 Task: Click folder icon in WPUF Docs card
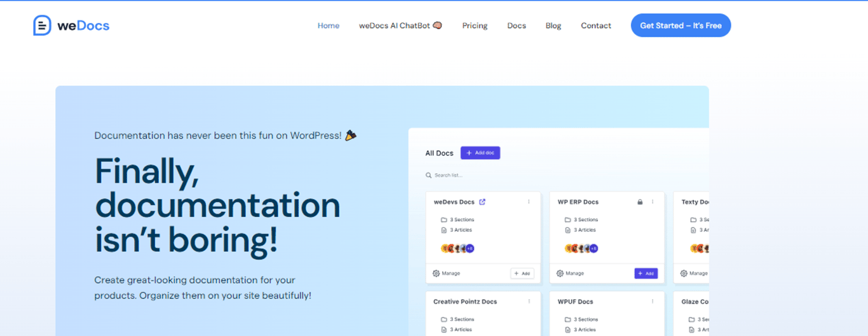coord(568,319)
